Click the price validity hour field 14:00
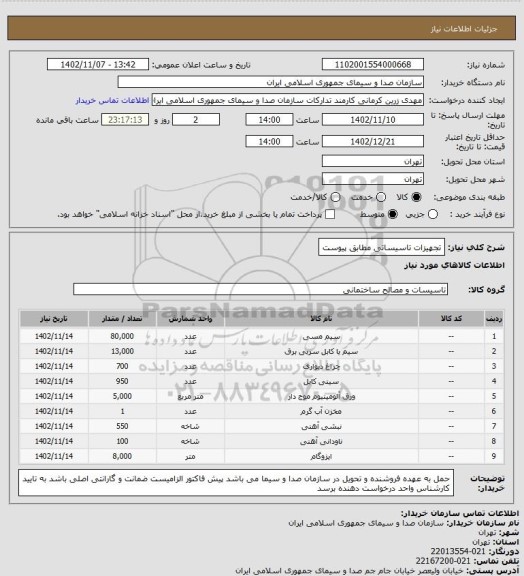 point(269,141)
